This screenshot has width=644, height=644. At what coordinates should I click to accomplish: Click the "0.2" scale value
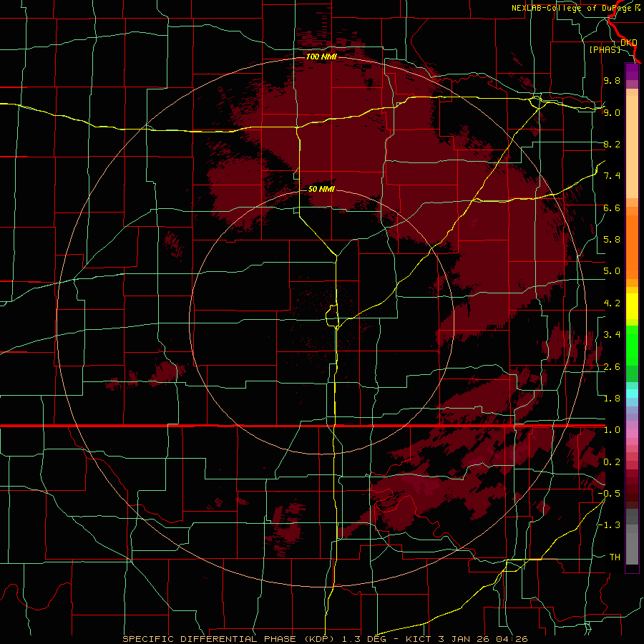[x=612, y=462]
